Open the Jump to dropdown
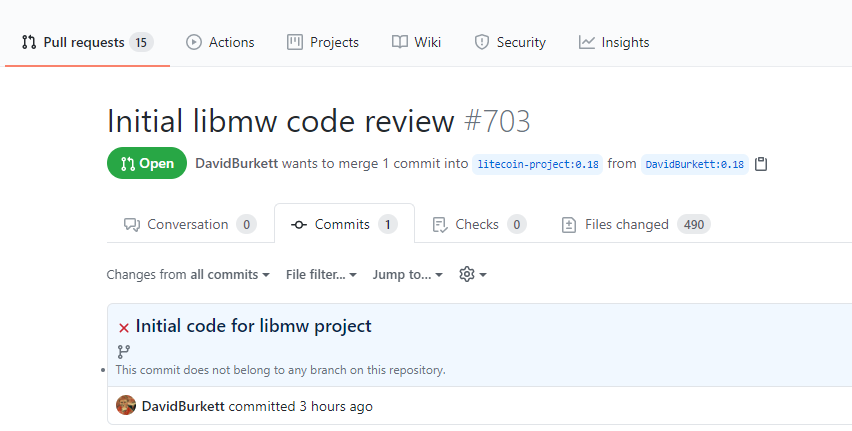This screenshot has height=431, width=852. click(x=408, y=274)
